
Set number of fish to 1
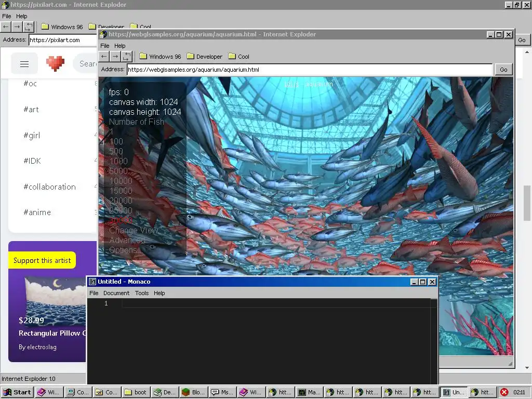tap(111, 131)
